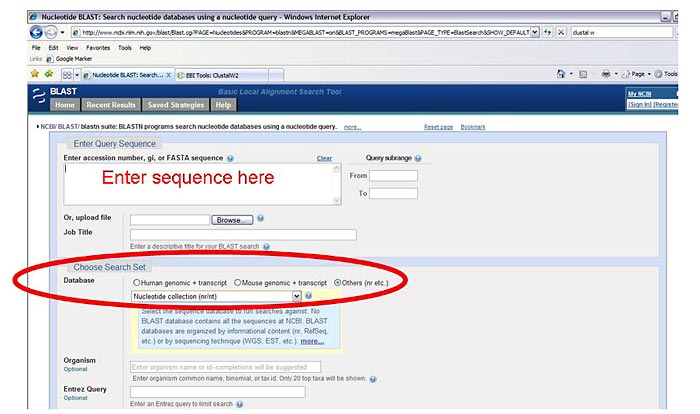Open a new blank tab
The image size is (700, 414).
coord(276,75)
